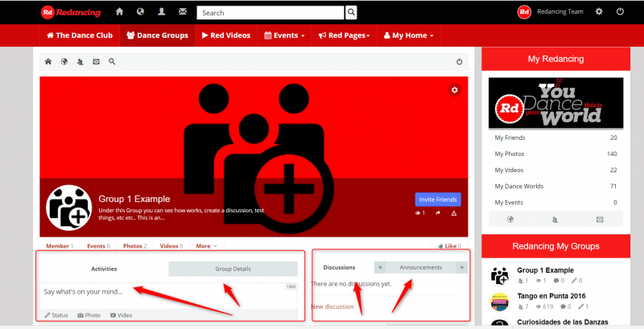The width and height of the screenshot is (644, 329).
Task: Open messages envelope icon in top bar
Action: [x=183, y=12]
